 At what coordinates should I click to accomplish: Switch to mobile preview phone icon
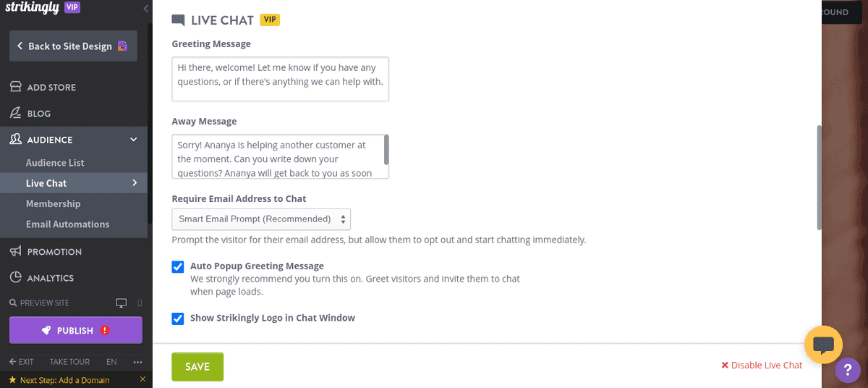pyautogui.click(x=140, y=303)
